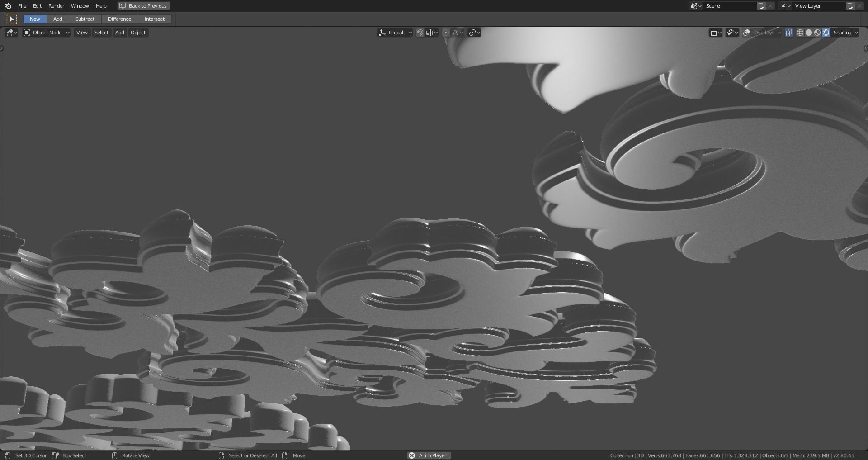Screen dimensions: 868x460
Task: Cancel the Anim Player
Action: pos(412,455)
